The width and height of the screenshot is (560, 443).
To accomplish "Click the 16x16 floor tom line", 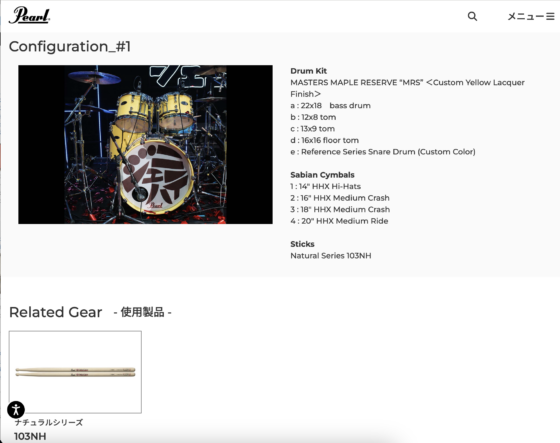I will coord(325,140).
